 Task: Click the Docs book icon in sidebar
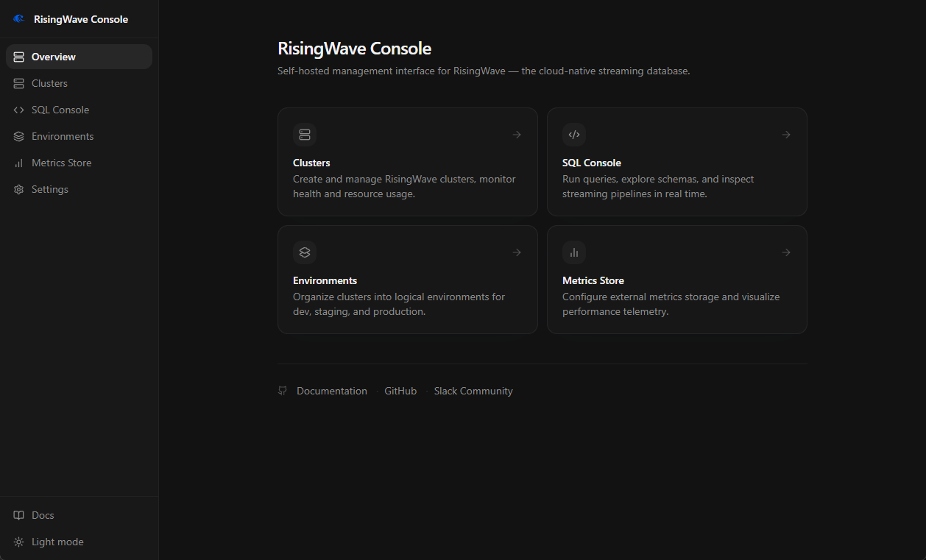[x=19, y=515]
